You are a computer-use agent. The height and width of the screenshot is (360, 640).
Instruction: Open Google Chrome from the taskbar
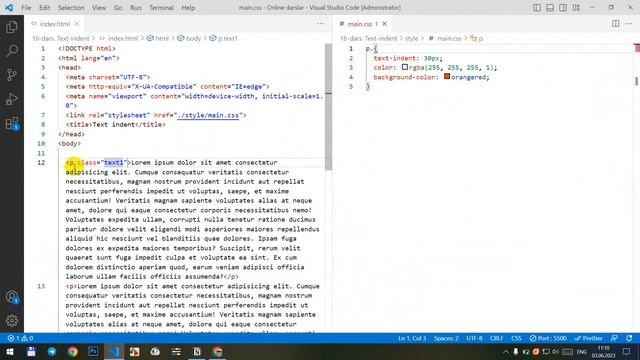73,351
